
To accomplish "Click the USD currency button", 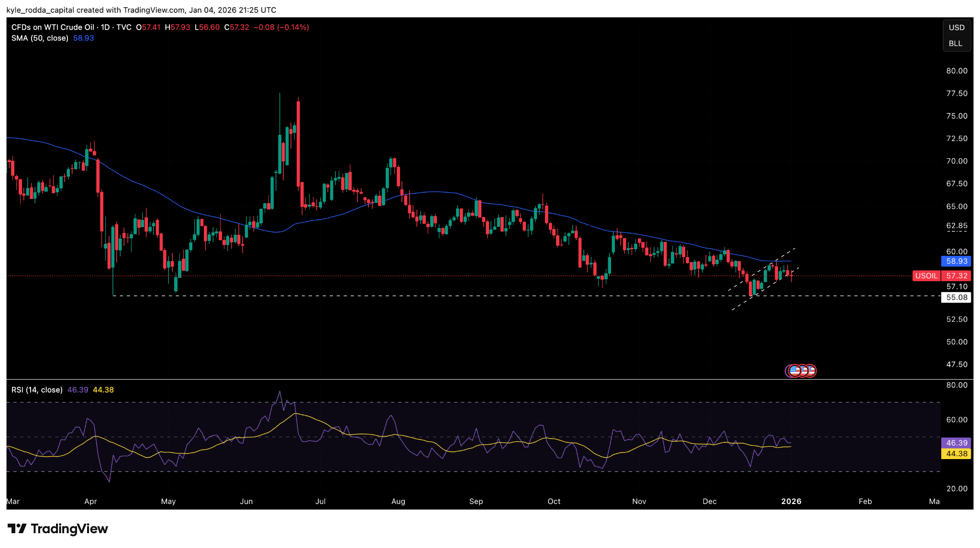I will pos(957,28).
